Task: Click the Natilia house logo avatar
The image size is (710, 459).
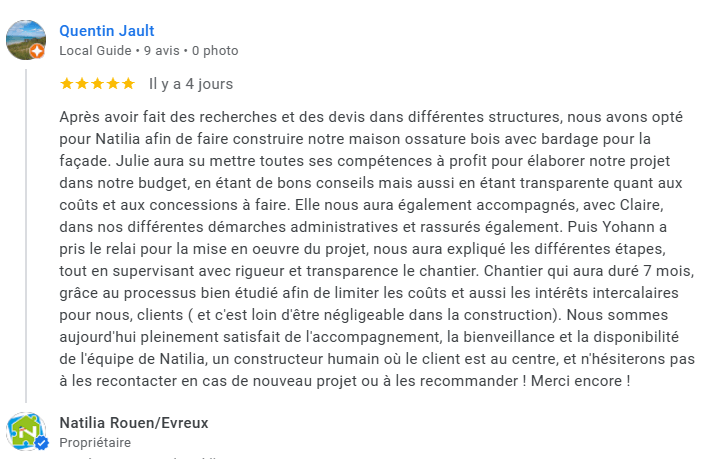Action: (25, 429)
